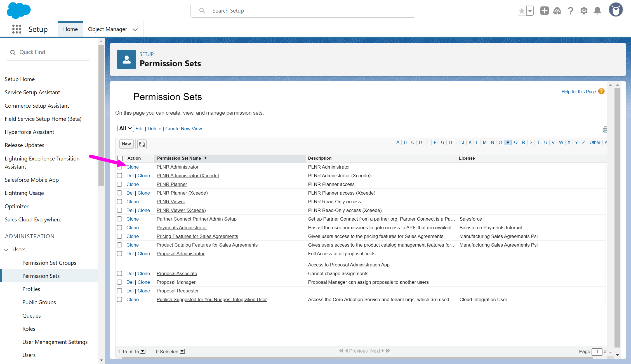Click the refresh list icon button
Screen dimensions: 631x364
tap(142, 144)
